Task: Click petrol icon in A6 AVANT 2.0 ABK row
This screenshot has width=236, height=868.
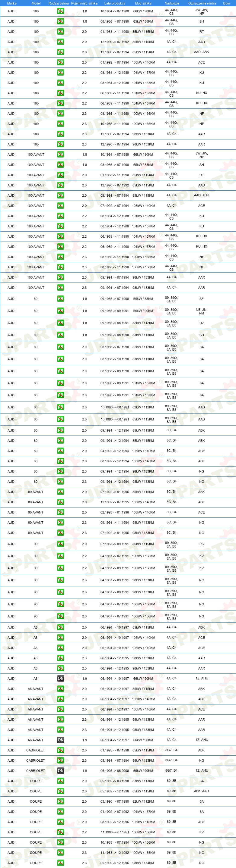Action: (x=60, y=689)
